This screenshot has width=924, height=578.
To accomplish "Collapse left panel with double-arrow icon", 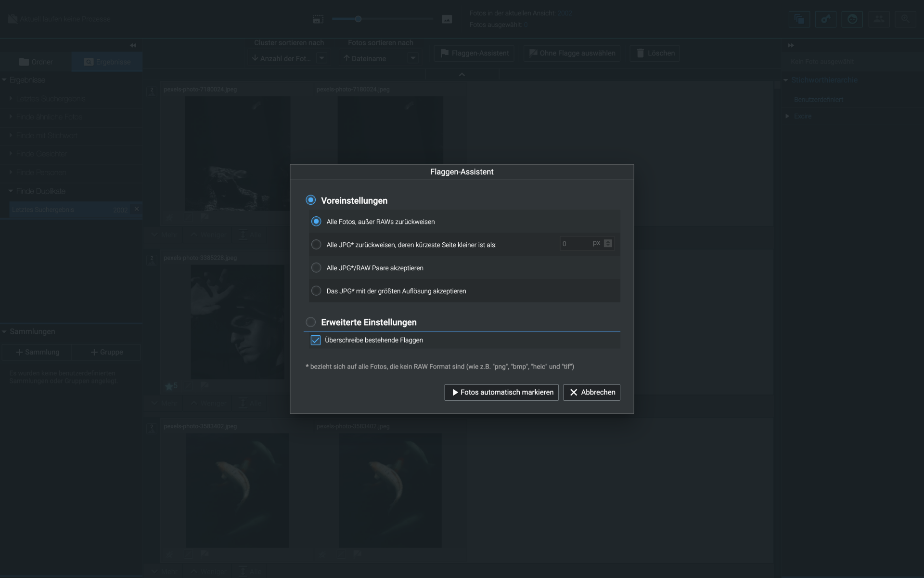I will (x=133, y=45).
